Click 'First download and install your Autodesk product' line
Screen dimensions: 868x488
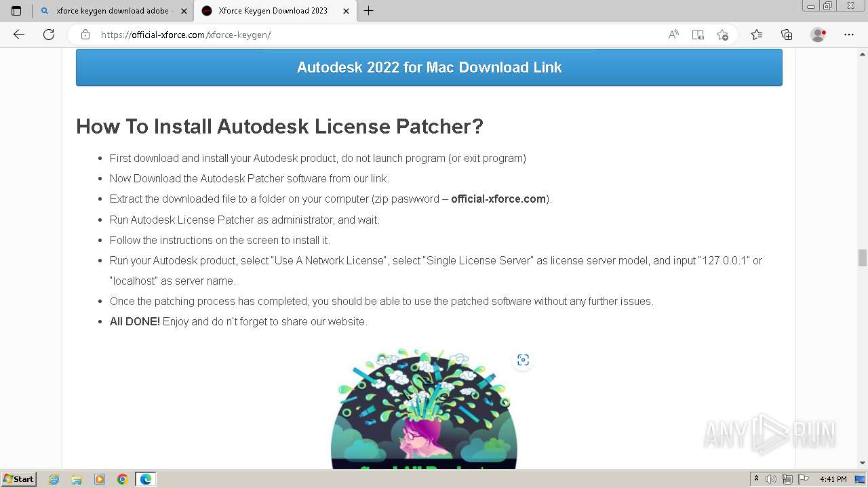tap(318, 159)
